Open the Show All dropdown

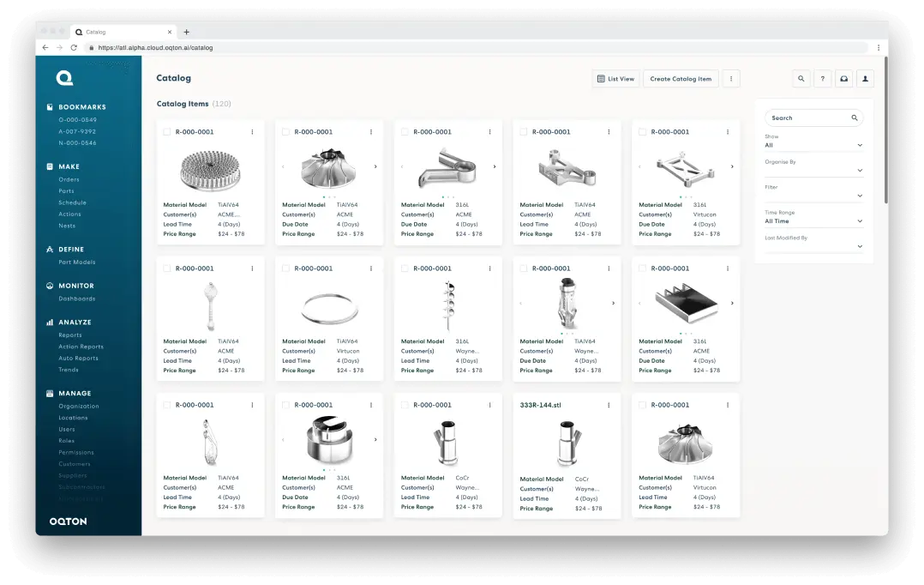click(x=813, y=146)
